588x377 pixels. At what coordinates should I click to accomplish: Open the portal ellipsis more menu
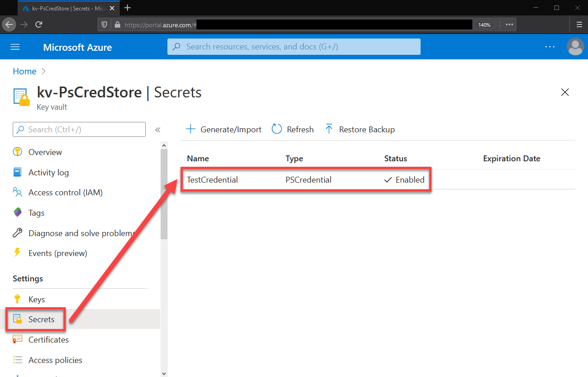tap(550, 47)
